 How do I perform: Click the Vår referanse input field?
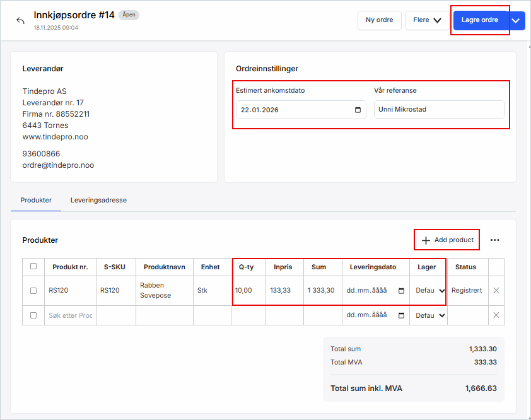tap(438, 110)
